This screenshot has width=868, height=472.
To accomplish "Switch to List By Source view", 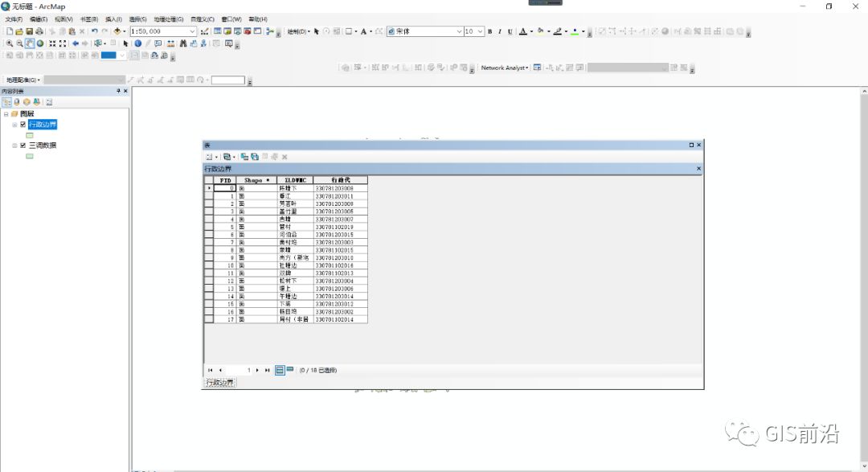I will click(x=17, y=102).
